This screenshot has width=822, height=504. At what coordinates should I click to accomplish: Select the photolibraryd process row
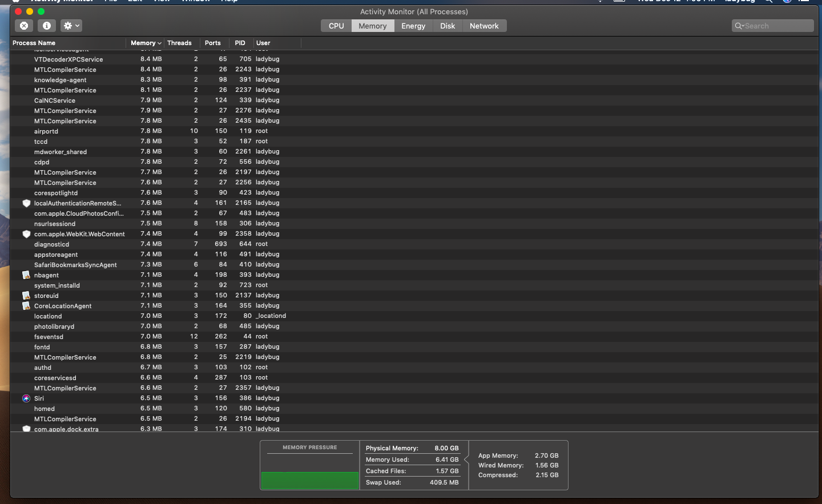pyautogui.click(x=414, y=326)
